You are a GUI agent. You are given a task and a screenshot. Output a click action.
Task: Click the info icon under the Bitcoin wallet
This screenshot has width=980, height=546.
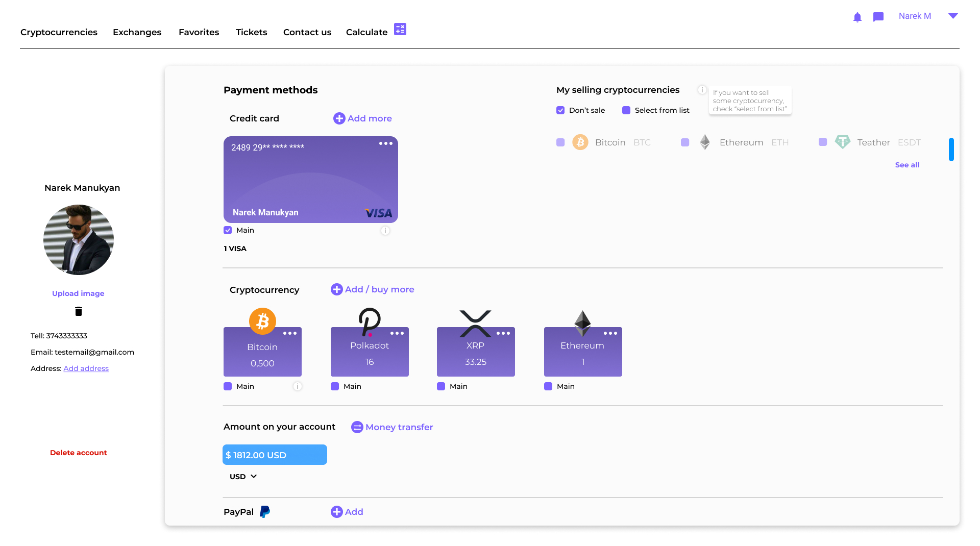pyautogui.click(x=298, y=386)
